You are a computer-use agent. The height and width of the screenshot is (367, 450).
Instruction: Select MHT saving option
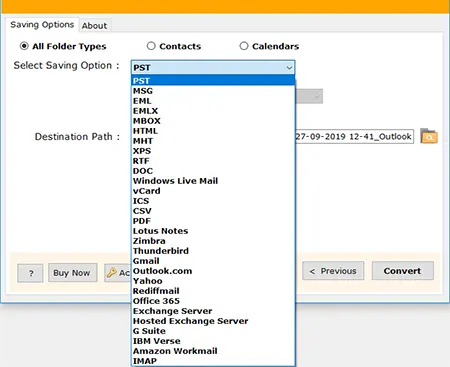pos(213,141)
